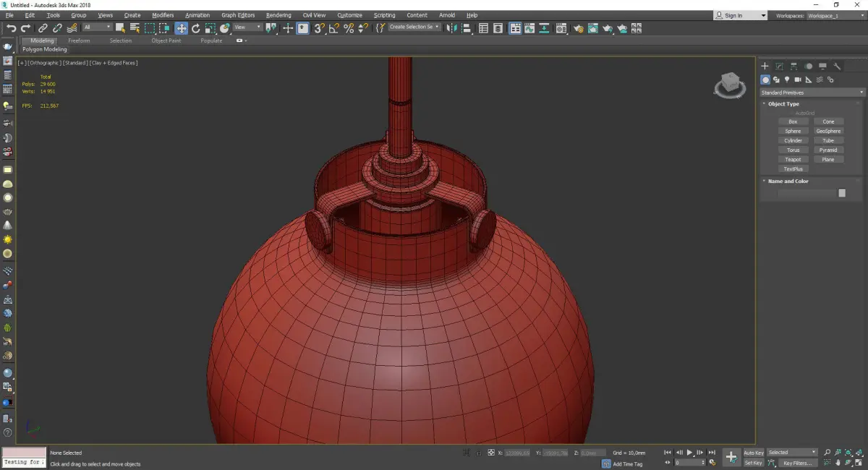
Task: Open the Rendered Frame Window icon
Action: coord(592,28)
